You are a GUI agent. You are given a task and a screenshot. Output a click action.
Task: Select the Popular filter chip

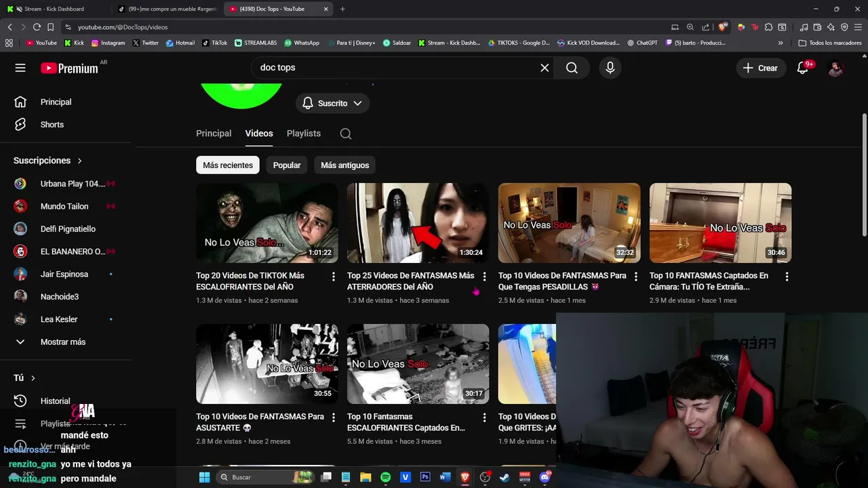tap(287, 165)
